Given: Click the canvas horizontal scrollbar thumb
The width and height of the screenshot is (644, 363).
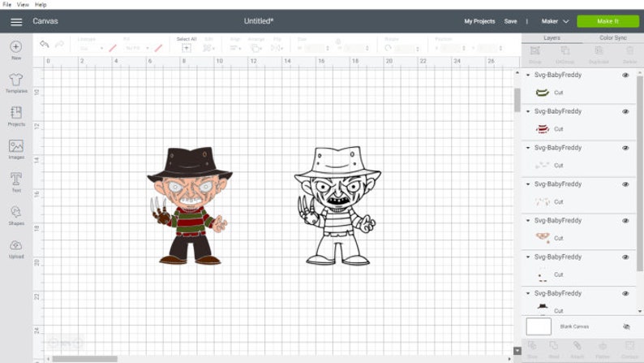Looking at the screenshot, I should 84,359.
